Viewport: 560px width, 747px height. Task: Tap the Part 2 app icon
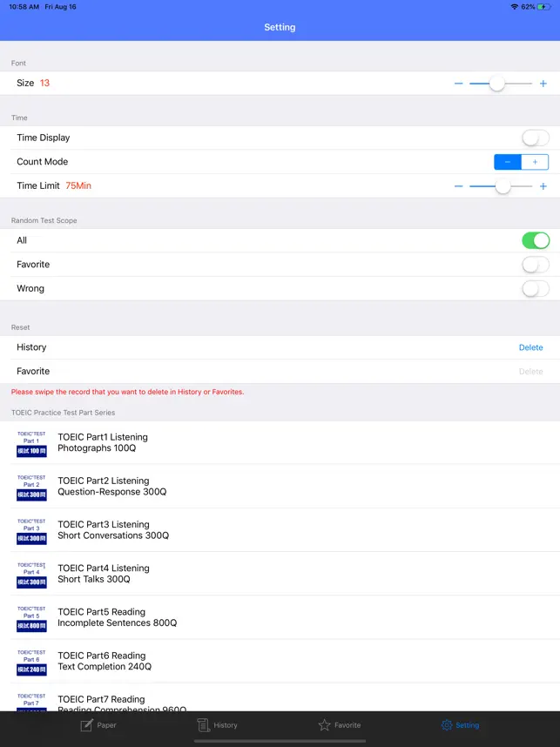31,488
